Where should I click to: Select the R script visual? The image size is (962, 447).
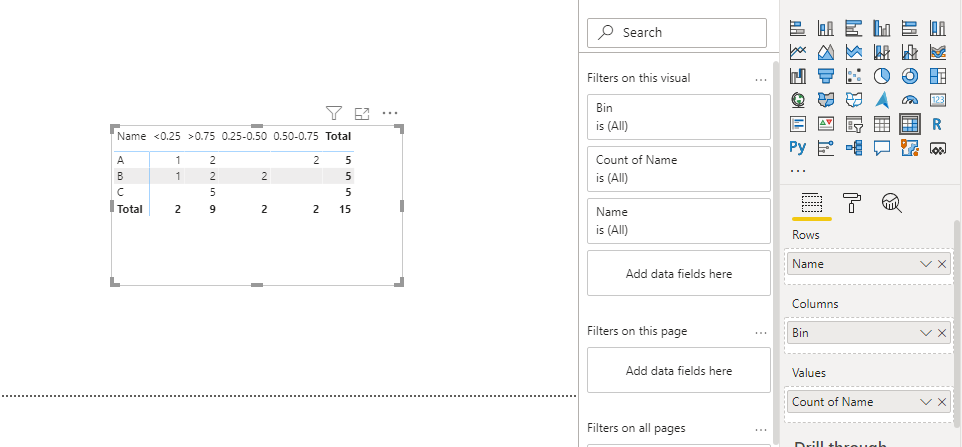[937, 124]
